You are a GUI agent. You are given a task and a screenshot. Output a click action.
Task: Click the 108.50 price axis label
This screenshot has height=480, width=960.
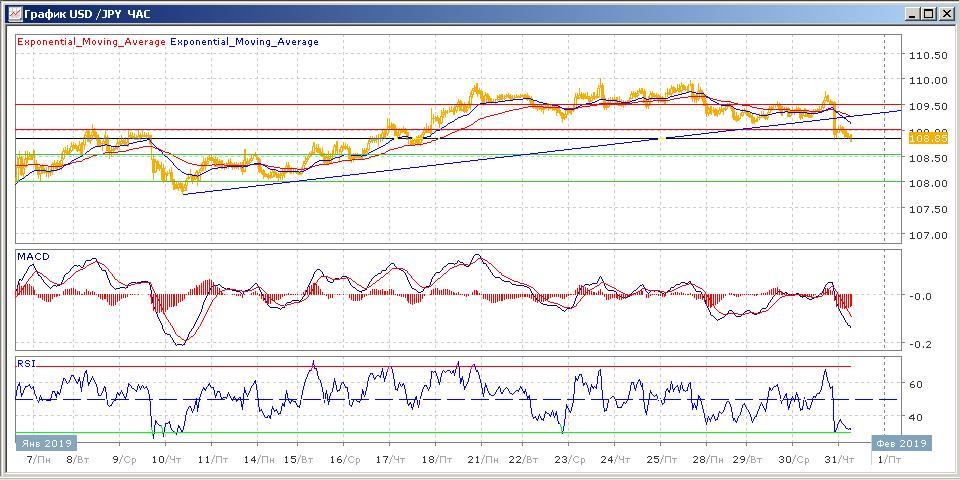point(929,158)
